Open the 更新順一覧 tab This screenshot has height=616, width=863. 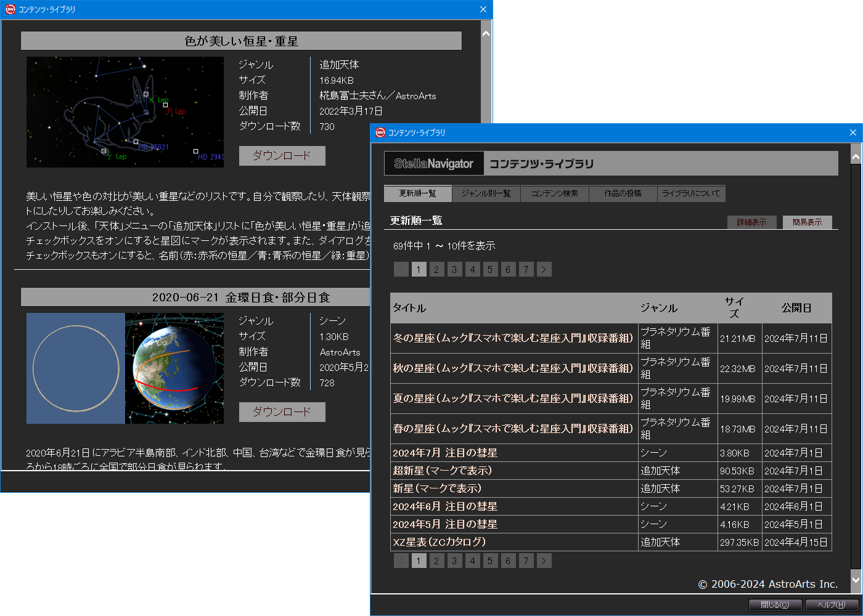(417, 193)
